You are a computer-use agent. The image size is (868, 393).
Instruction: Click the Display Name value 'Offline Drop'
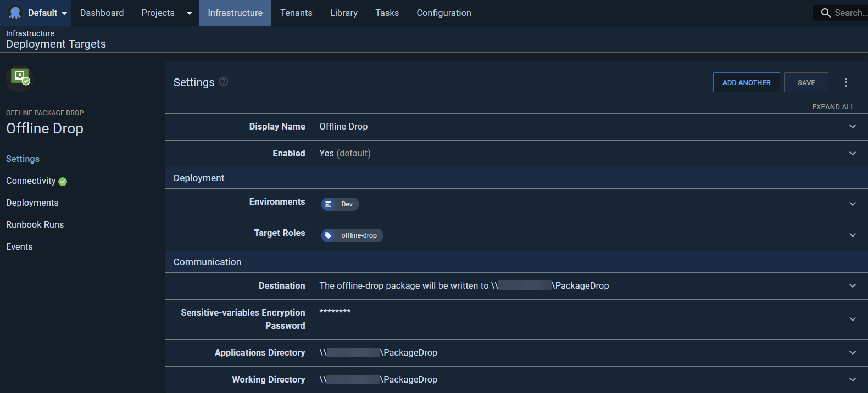coord(343,127)
